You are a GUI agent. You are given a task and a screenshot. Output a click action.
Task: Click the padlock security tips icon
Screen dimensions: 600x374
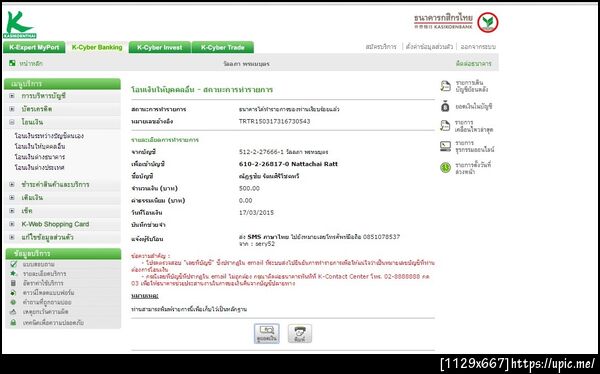tap(13, 322)
